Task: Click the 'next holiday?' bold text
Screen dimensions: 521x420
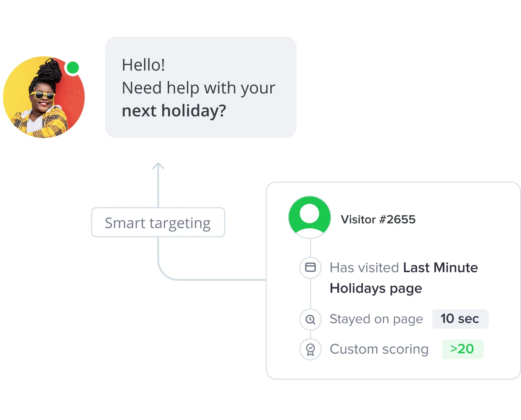Action: point(174,111)
